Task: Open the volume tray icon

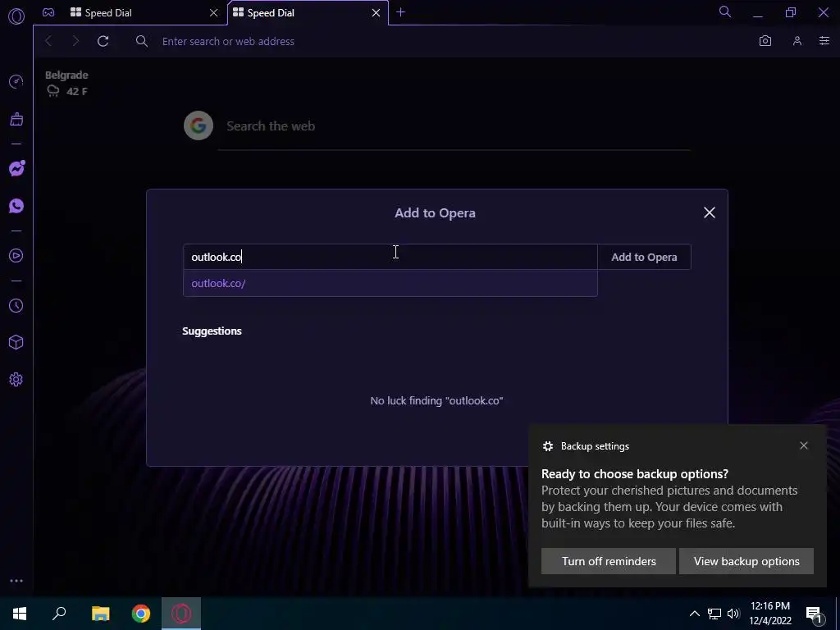Action: (733, 614)
